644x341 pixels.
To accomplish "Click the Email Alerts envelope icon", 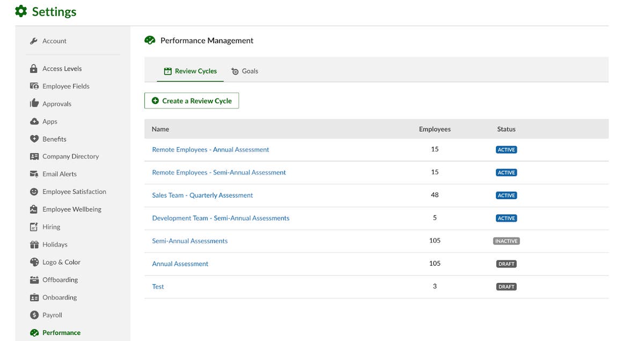I will pos(33,173).
